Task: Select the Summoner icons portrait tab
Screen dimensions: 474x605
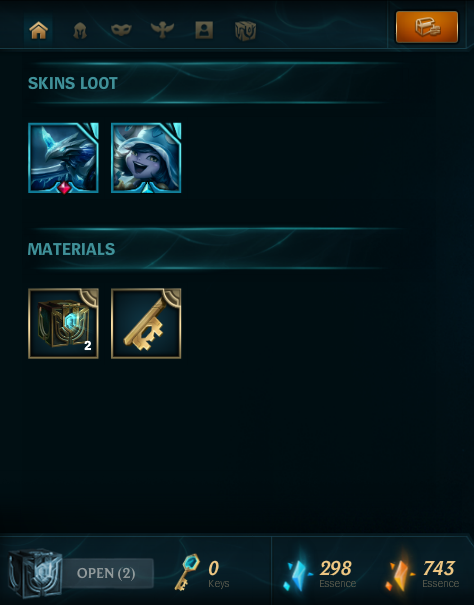Action: click(x=204, y=30)
